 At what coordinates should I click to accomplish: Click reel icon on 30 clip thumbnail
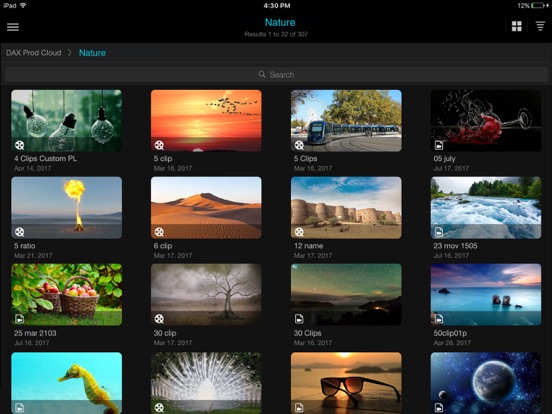(x=159, y=319)
